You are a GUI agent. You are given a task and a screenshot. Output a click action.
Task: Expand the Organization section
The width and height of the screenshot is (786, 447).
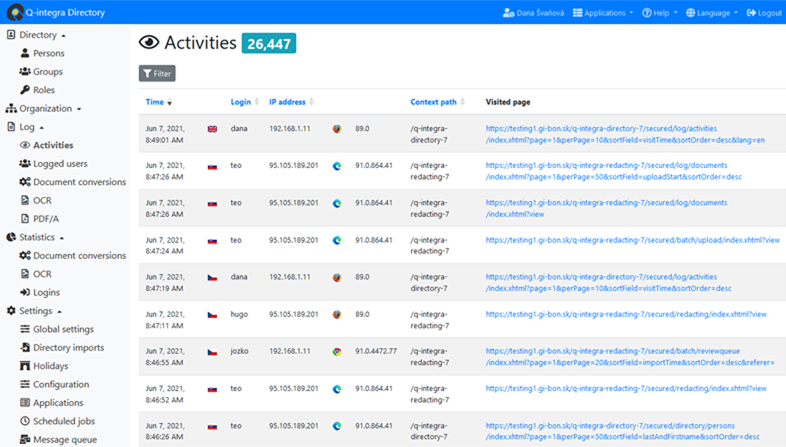click(45, 109)
